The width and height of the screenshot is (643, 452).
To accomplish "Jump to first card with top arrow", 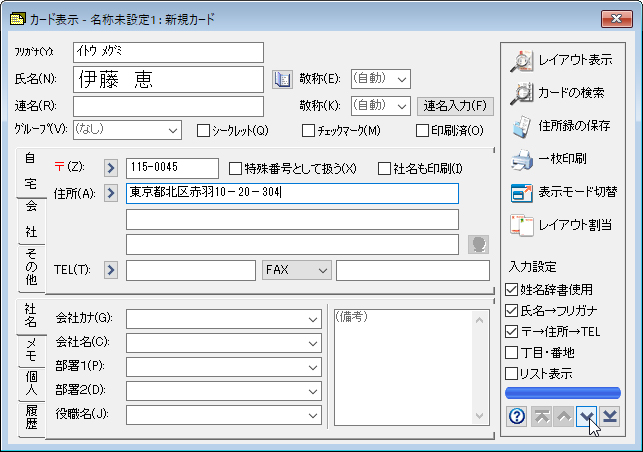I will [x=541, y=416].
